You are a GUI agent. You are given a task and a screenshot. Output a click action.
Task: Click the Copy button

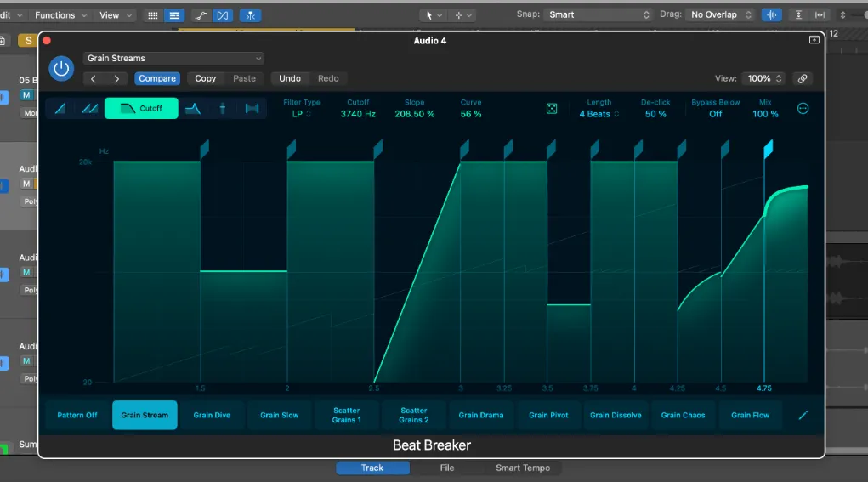pyautogui.click(x=206, y=78)
